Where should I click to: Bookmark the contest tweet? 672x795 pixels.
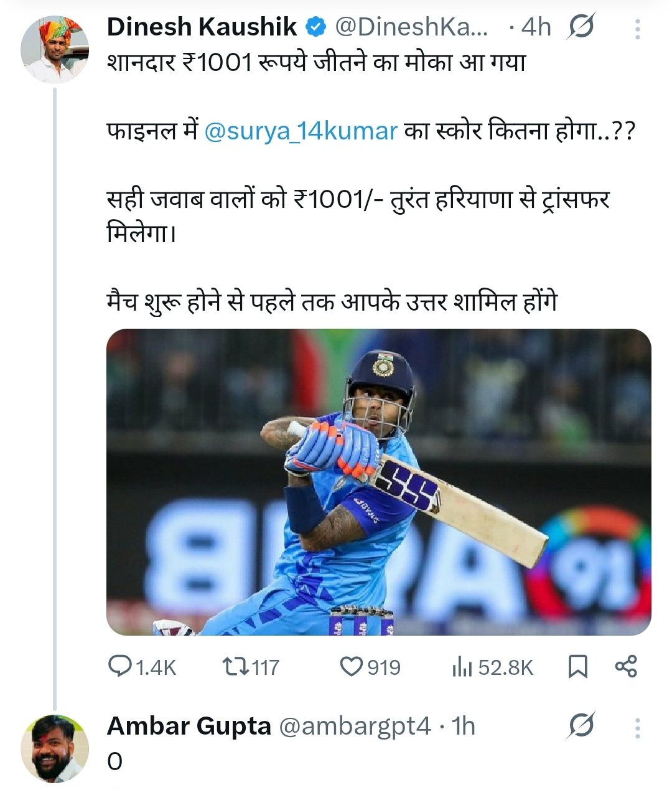click(578, 667)
